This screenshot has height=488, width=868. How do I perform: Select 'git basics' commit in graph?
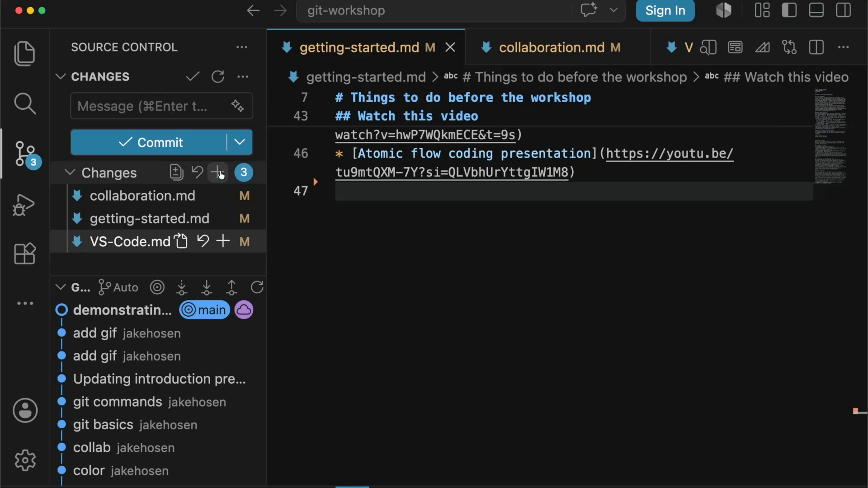point(158,425)
